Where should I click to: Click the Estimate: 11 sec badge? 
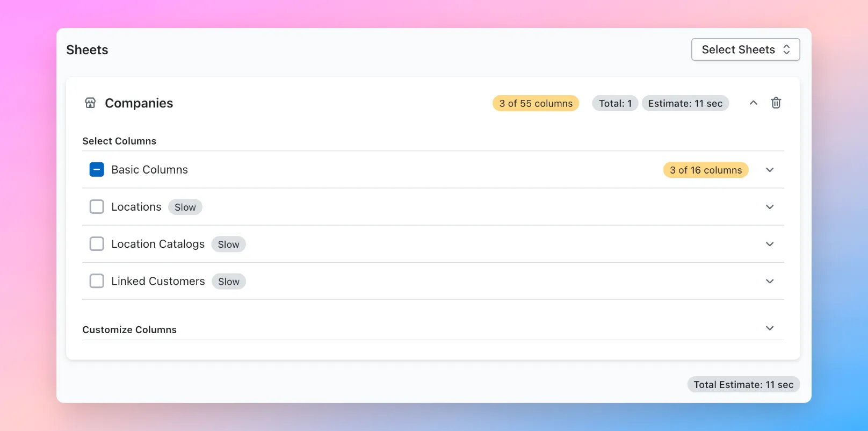point(685,103)
